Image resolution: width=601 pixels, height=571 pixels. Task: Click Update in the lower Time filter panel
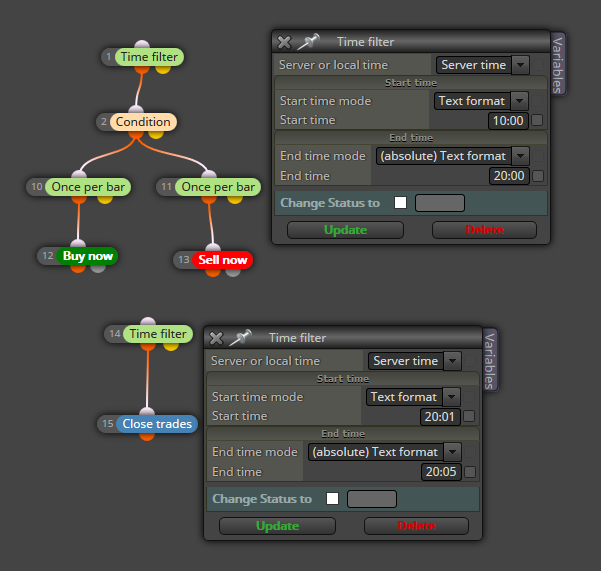[277, 526]
